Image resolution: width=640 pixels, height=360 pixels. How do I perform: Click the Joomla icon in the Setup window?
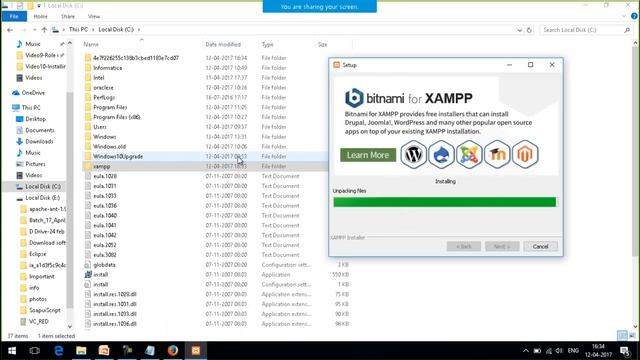pyautogui.click(x=469, y=155)
